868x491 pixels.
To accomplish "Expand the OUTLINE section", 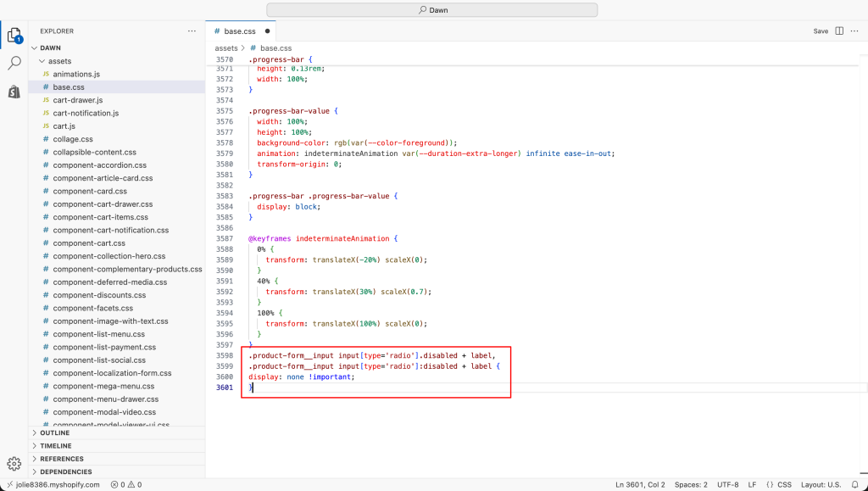I will pyautogui.click(x=54, y=432).
